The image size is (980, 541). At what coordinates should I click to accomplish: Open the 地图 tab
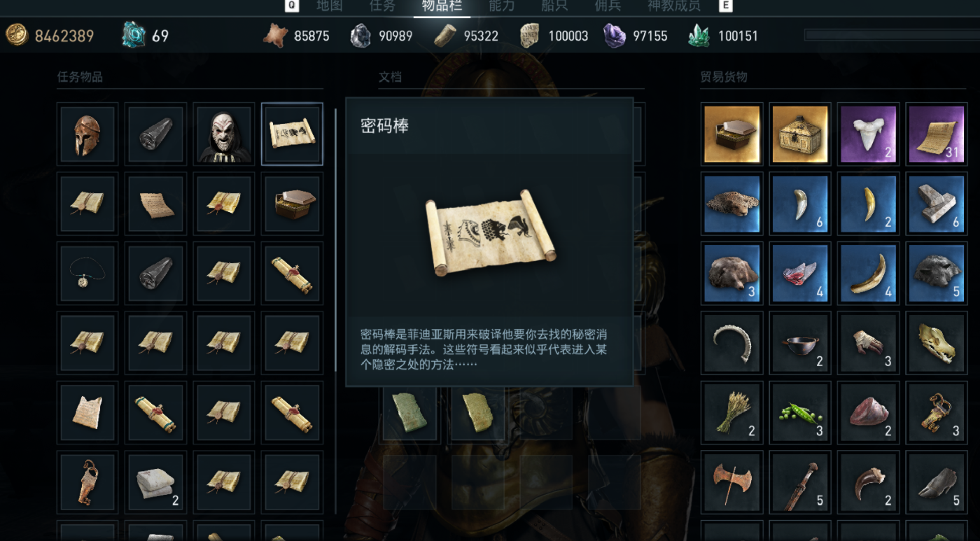coord(329,6)
